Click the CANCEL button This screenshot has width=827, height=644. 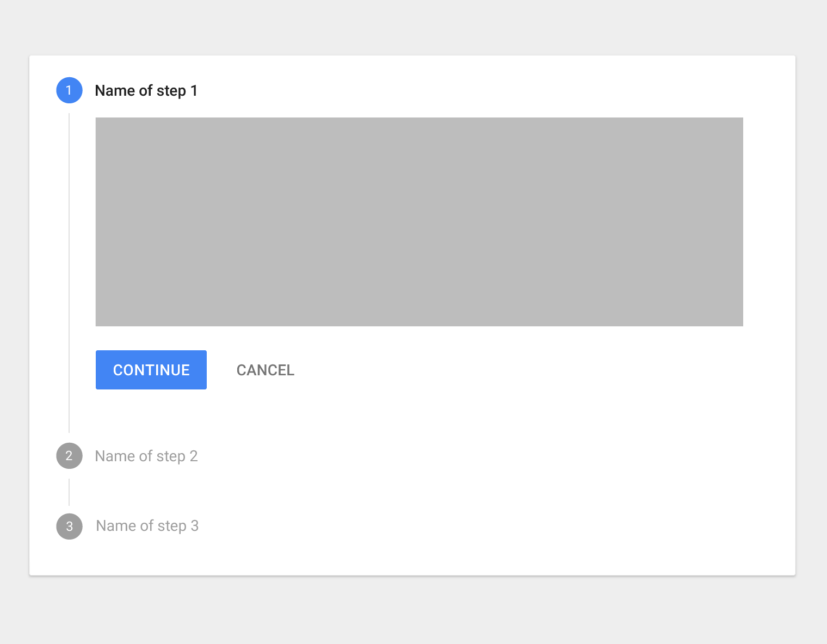click(266, 370)
